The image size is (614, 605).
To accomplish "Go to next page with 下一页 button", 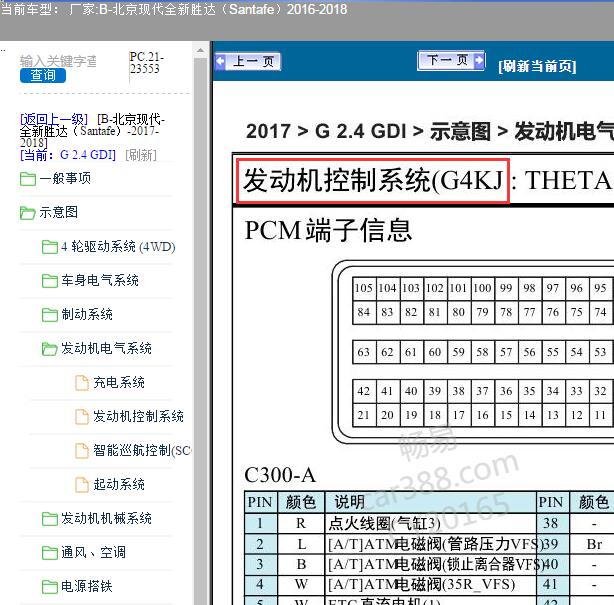I will 451,60.
